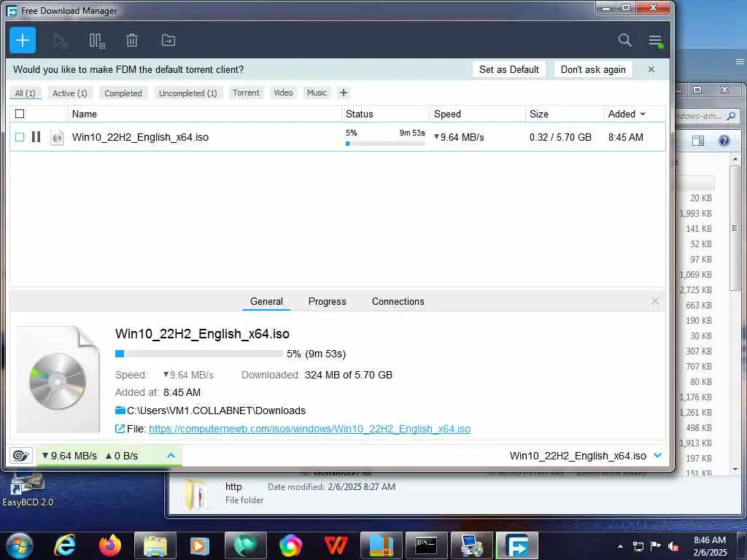Tick the checkbox for Win10_22H2_English_x64.iso
The width and height of the screenshot is (747, 560).
(x=20, y=137)
